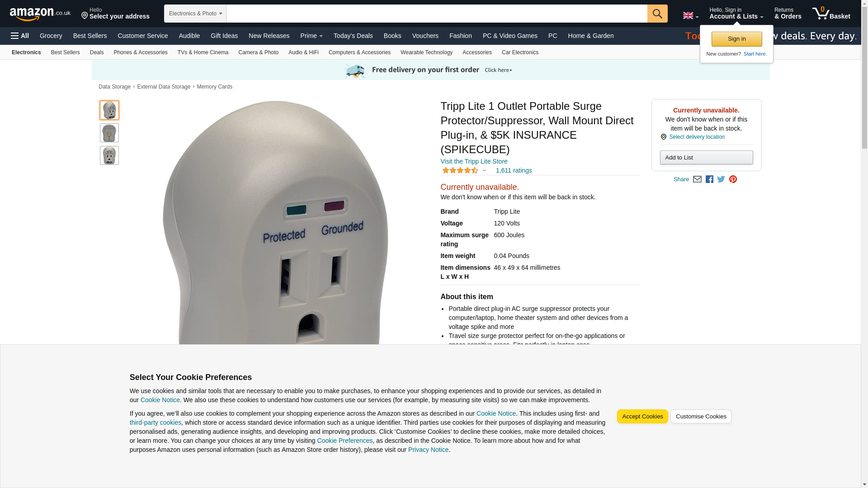The image size is (868, 488).
Task: Select the second product thumbnail image
Action: click(109, 133)
